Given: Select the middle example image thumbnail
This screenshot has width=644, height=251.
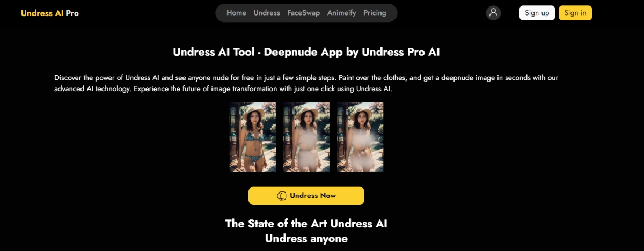Looking at the screenshot, I should (306, 137).
